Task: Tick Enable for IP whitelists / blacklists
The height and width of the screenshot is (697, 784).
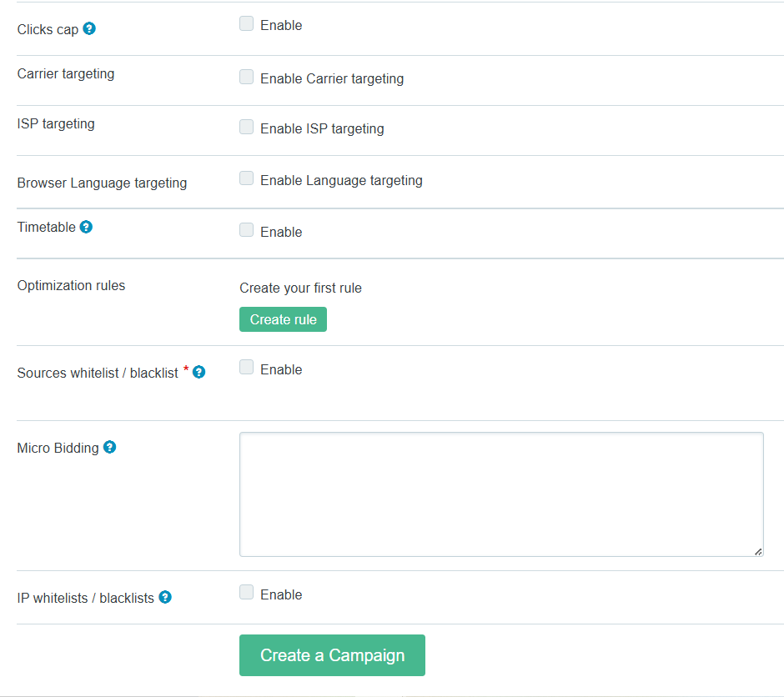Action: [246, 593]
